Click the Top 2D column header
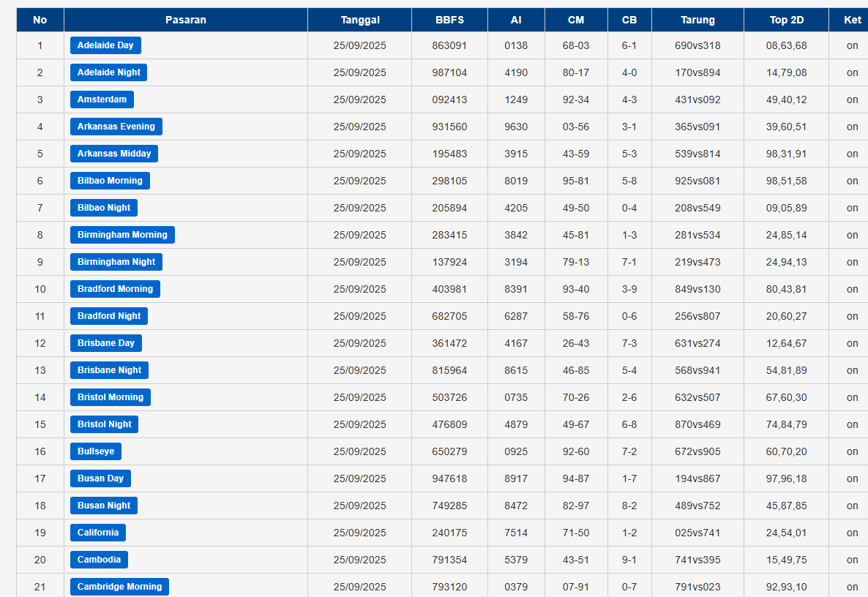The width and height of the screenshot is (868, 597). coord(786,20)
